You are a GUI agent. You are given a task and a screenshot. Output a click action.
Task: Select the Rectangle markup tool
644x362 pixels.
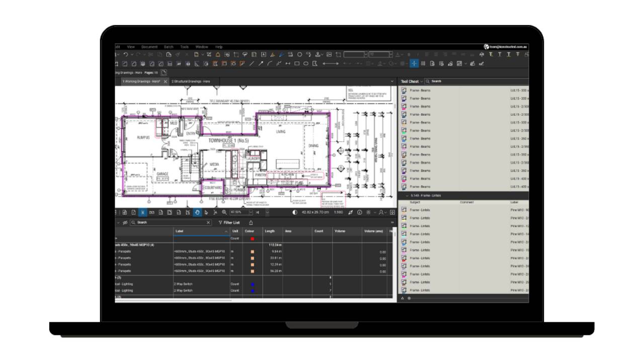pos(297,63)
